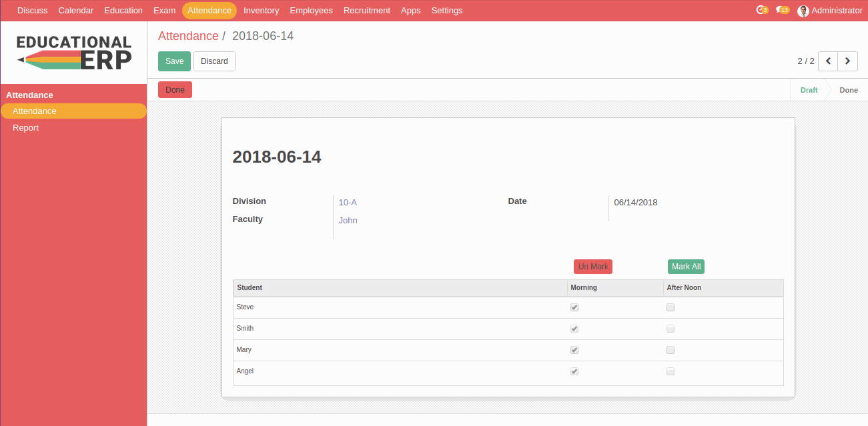The height and width of the screenshot is (426, 868).
Task: Click the red Un Mark button
Action: 593,267
